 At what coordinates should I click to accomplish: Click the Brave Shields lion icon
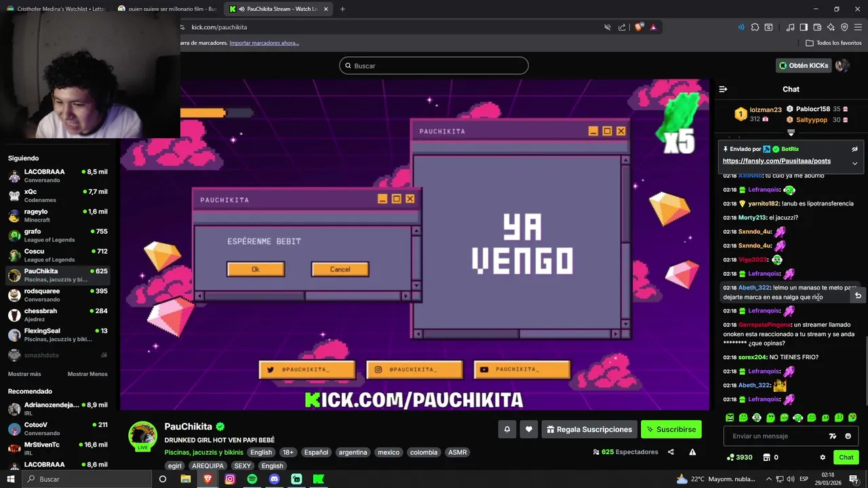(639, 27)
